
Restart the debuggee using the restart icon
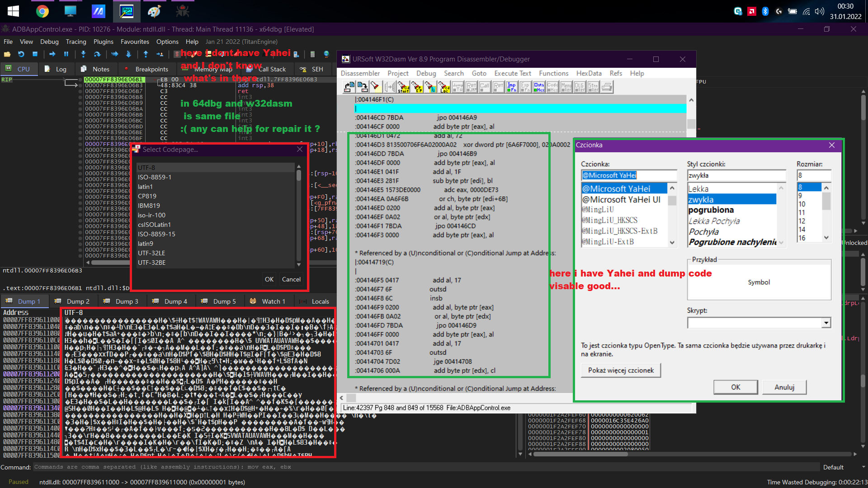point(21,54)
